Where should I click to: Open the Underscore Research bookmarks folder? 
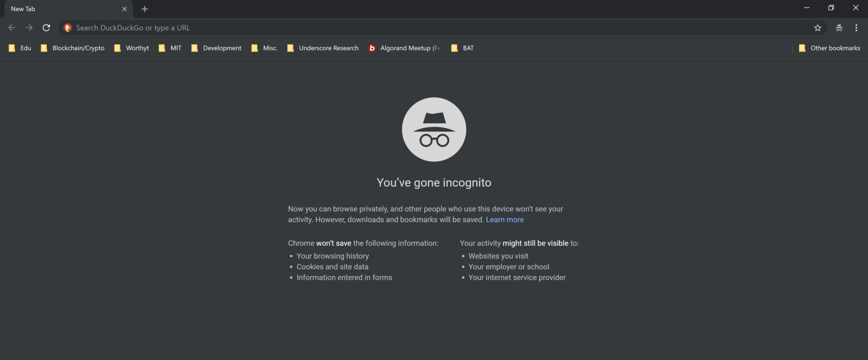point(323,48)
